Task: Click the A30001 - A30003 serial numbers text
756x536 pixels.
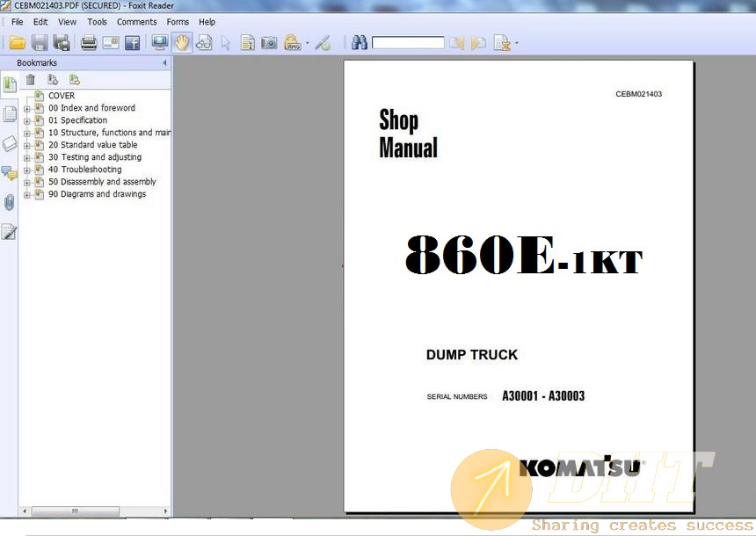Action: point(543,395)
